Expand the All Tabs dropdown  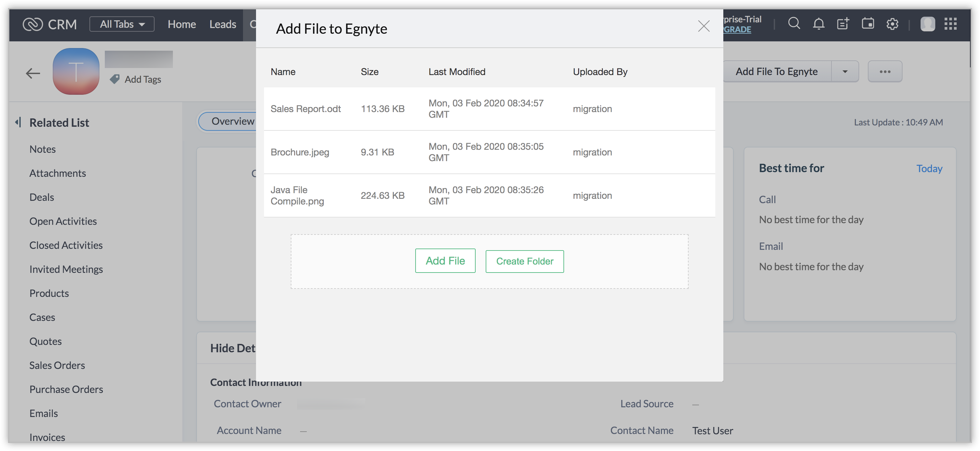(x=122, y=24)
